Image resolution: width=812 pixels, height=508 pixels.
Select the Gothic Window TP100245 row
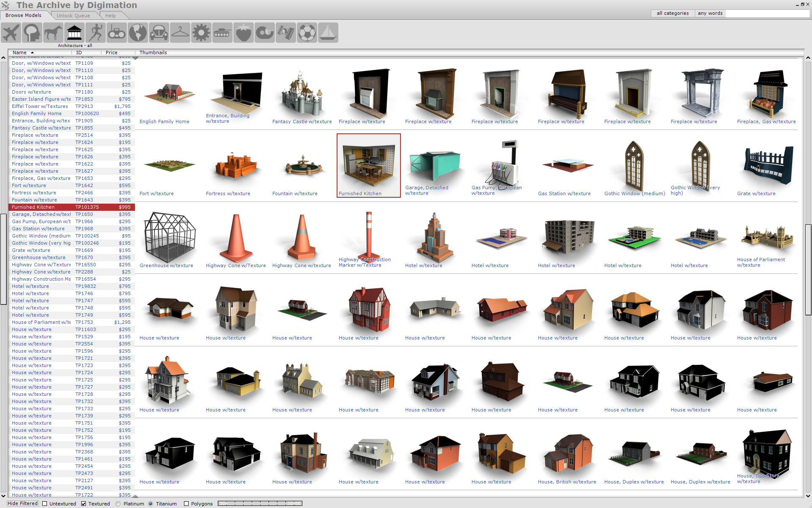(x=71, y=236)
